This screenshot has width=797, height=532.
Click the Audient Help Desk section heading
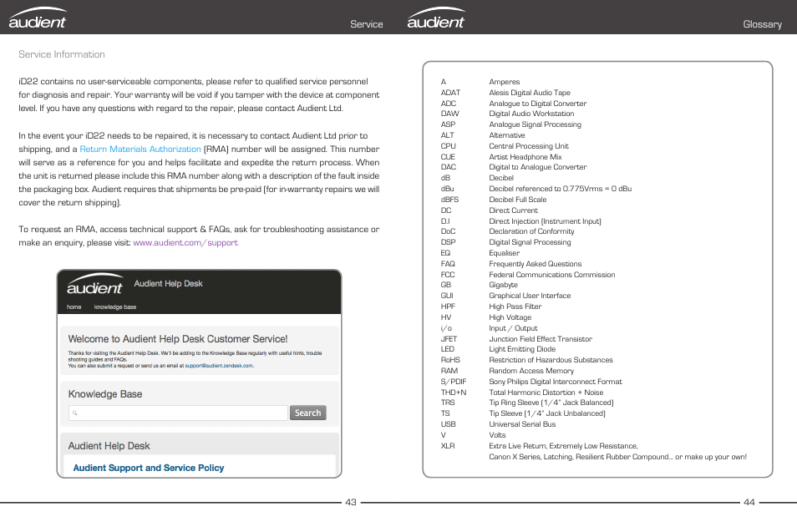[109, 446]
